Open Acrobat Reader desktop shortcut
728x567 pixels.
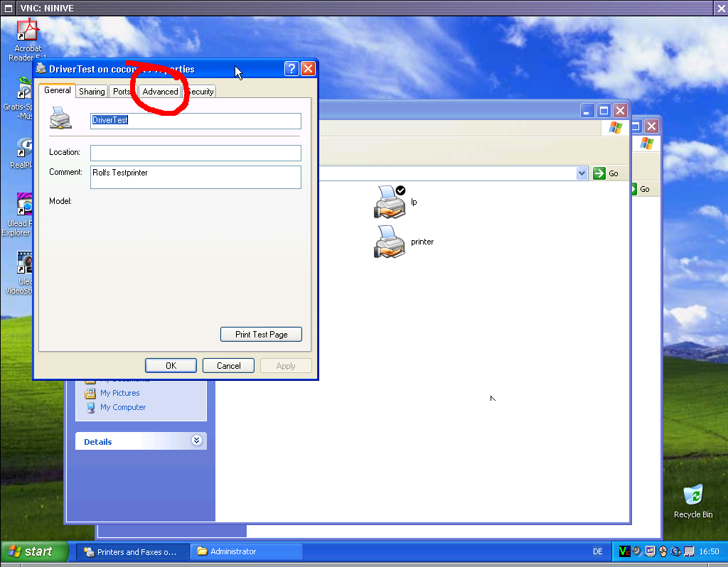click(28, 32)
